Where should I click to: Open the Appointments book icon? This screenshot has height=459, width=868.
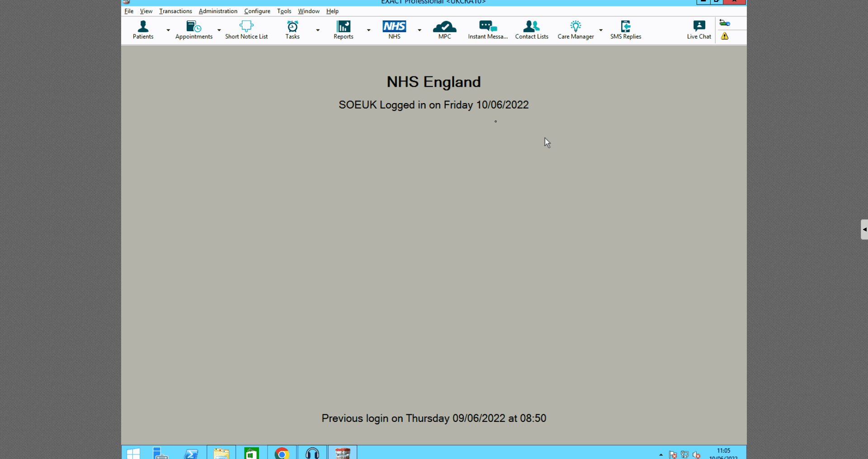(x=193, y=30)
